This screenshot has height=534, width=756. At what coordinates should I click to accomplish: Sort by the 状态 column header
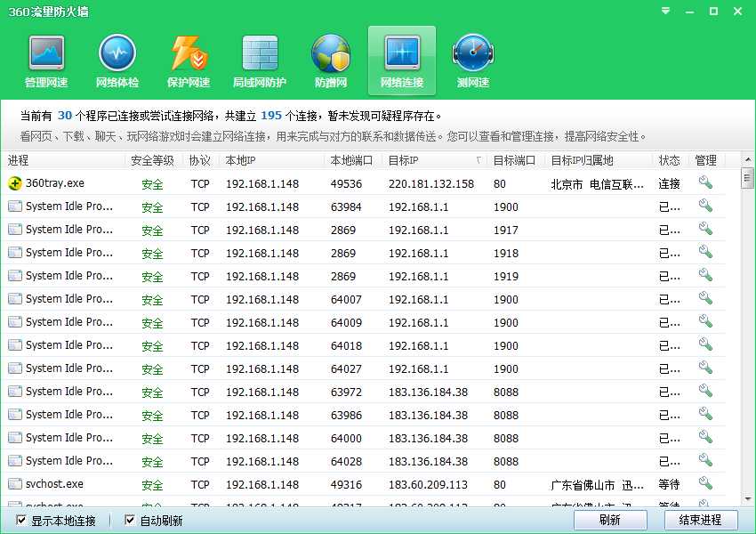pyautogui.click(x=670, y=160)
